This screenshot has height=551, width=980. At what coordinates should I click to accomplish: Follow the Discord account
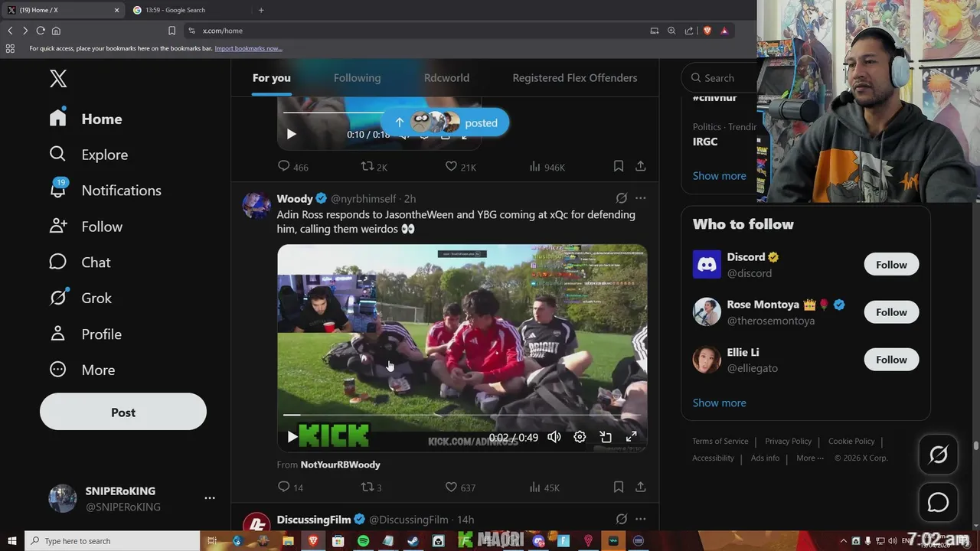pos(891,265)
